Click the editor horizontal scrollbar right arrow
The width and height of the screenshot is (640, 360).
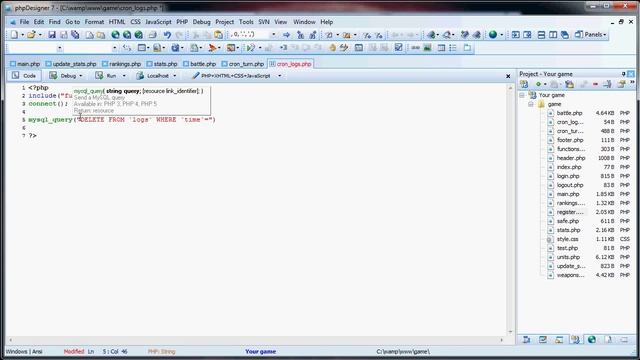click(x=502, y=340)
